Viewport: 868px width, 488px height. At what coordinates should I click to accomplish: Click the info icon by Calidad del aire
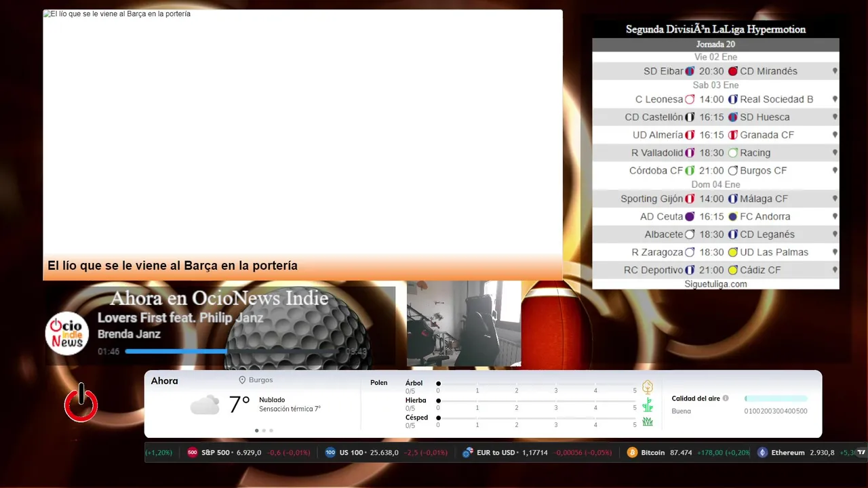point(726,399)
